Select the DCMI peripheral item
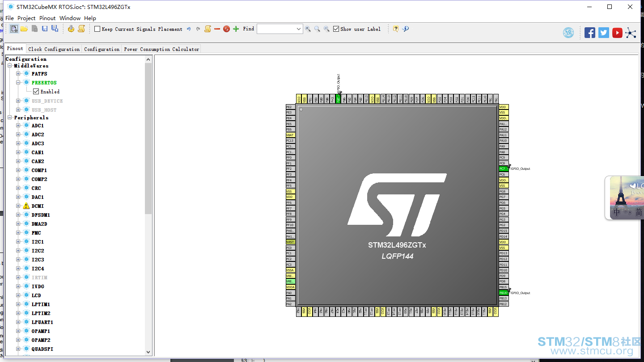The width and height of the screenshot is (644, 362). 38,206
